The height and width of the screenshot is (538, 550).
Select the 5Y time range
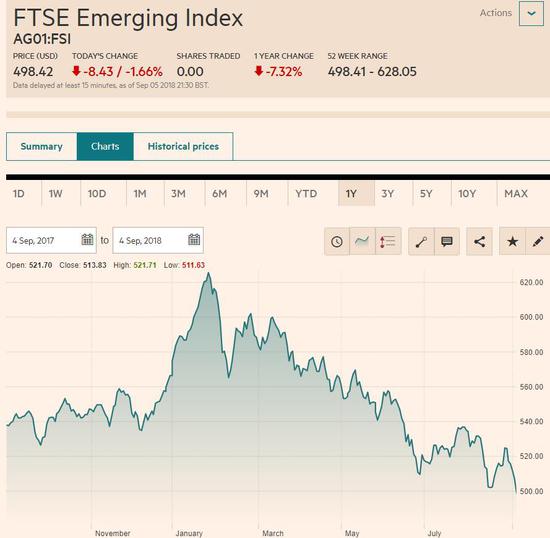(x=426, y=194)
